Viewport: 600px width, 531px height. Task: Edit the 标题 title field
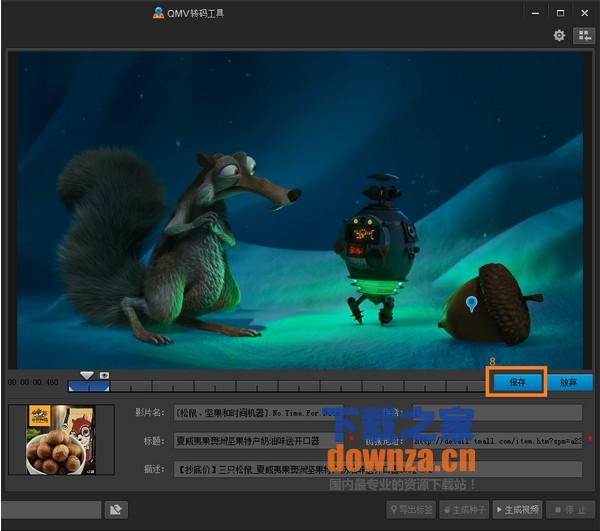point(261,441)
